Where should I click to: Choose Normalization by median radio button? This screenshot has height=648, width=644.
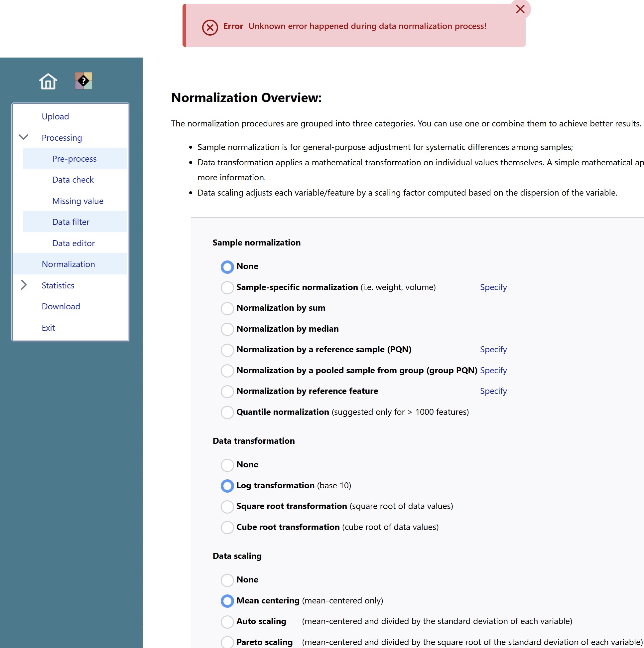coord(227,329)
